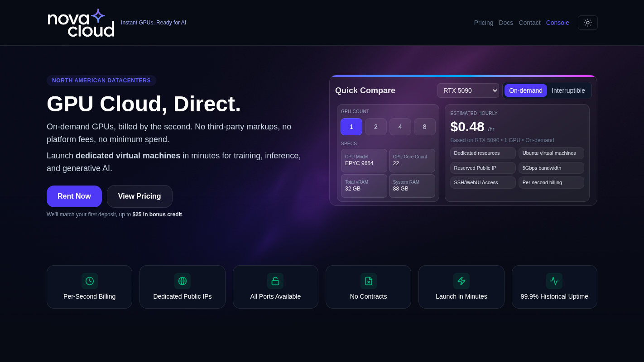
Task: Set GPU count to 8
Action: [x=425, y=127]
